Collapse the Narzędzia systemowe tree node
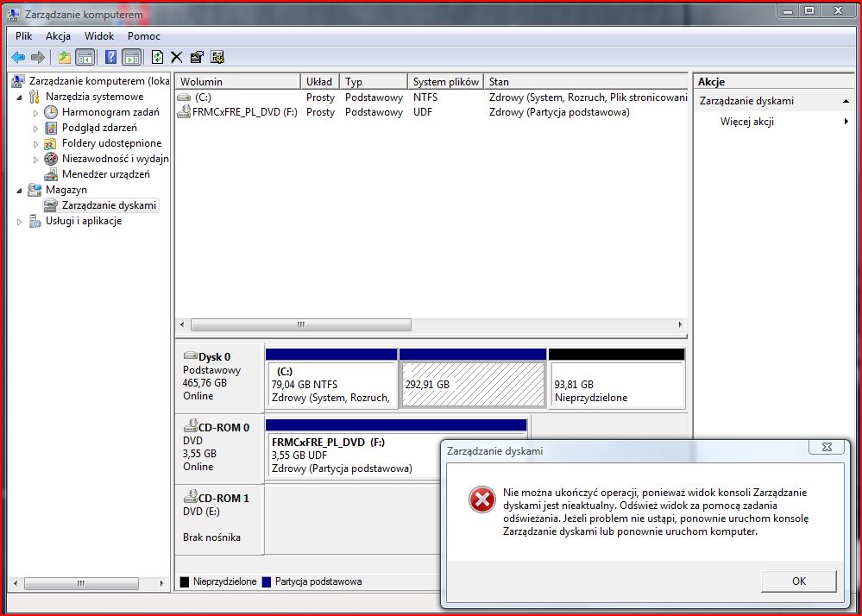Image resolution: width=862 pixels, height=616 pixels. 19,97
